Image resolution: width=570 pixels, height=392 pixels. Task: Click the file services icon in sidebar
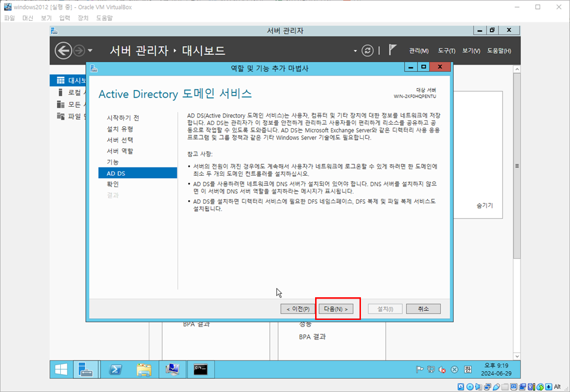coord(61,116)
